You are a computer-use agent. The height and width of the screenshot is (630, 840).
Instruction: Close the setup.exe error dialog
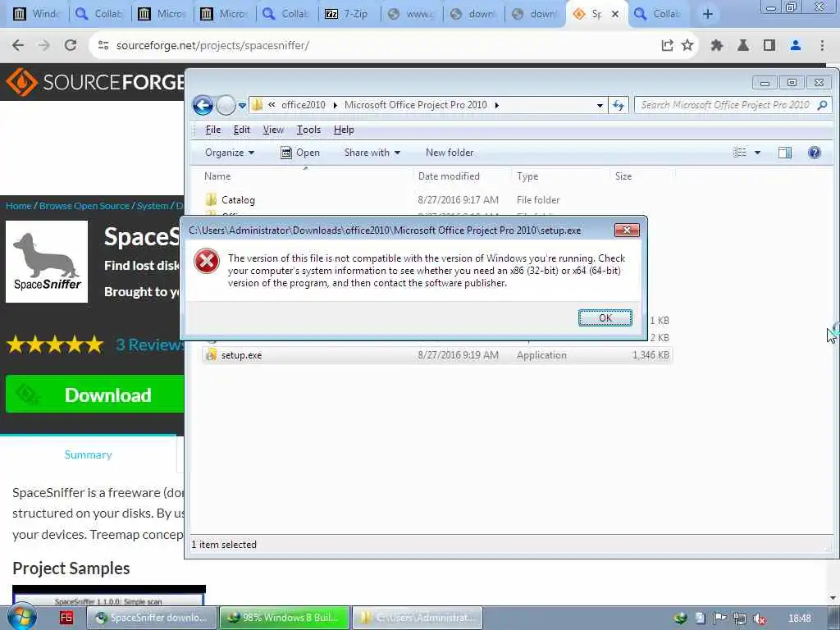point(626,231)
